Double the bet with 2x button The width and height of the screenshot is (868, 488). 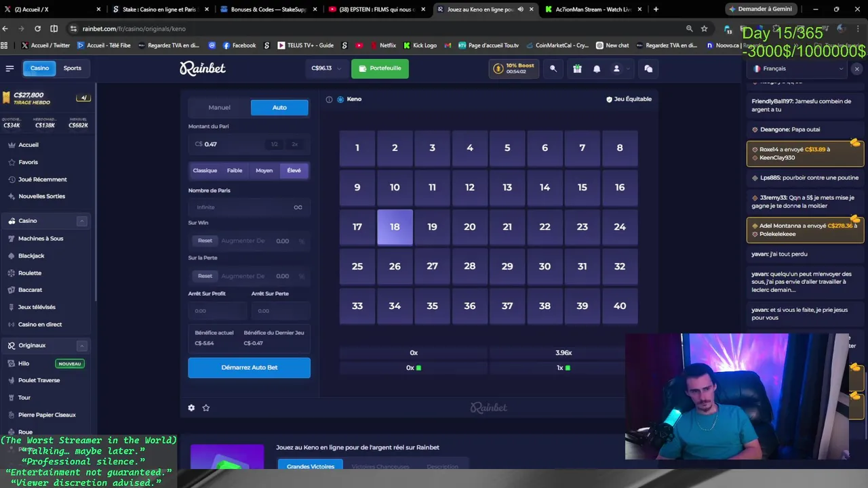[x=295, y=144]
